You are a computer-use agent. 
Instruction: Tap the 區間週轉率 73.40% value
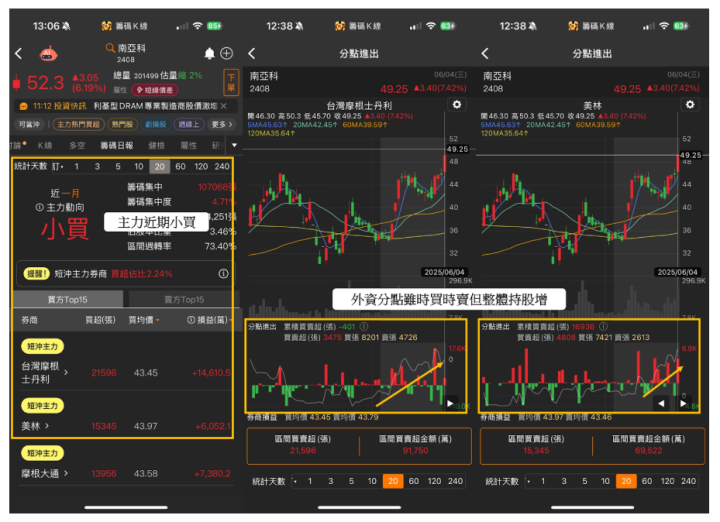click(218, 247)
